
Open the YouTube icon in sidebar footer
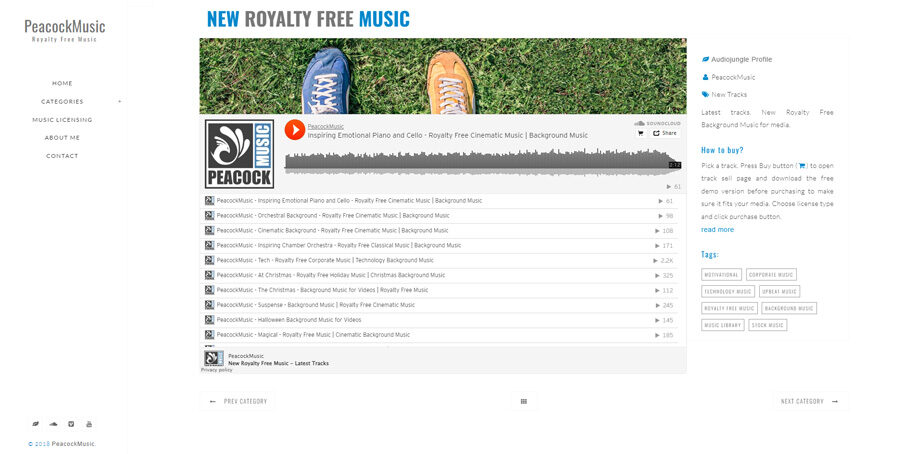point(89,424)
